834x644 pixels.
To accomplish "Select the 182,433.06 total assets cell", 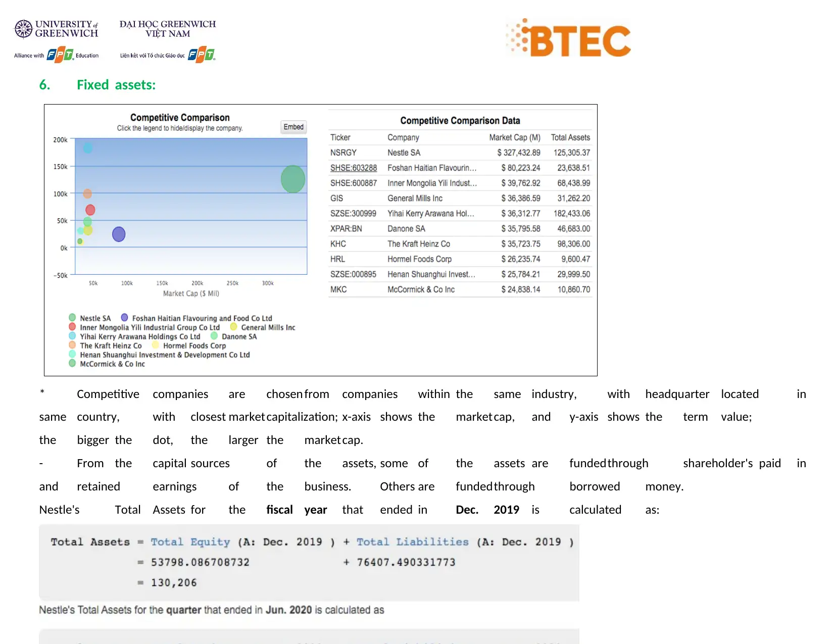I will (x=572, y=214).
